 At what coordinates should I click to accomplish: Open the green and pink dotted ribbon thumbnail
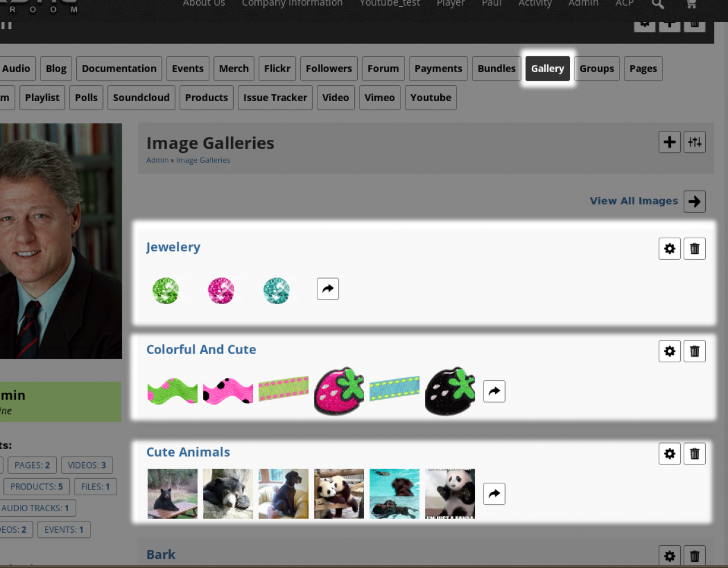pyautogui.click(x=283, y=389)
